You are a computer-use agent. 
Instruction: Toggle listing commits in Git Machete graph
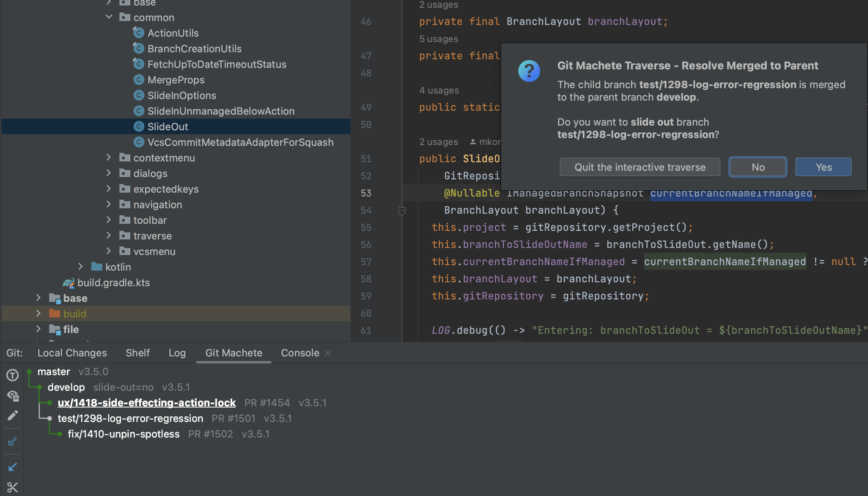(12, 396)
